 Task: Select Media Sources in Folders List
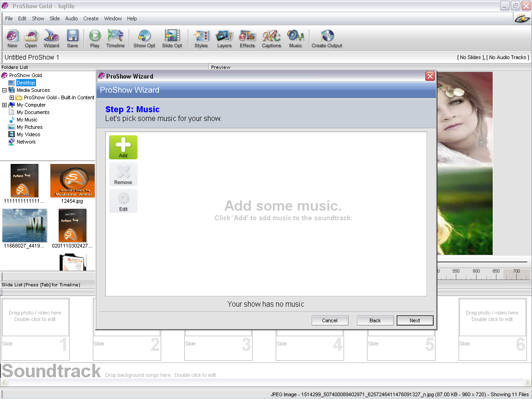point(33,90)
